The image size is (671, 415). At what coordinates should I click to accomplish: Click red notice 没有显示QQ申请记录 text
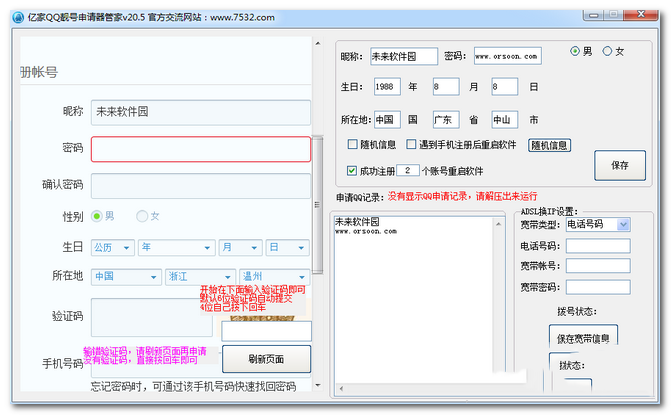point(462,196)
